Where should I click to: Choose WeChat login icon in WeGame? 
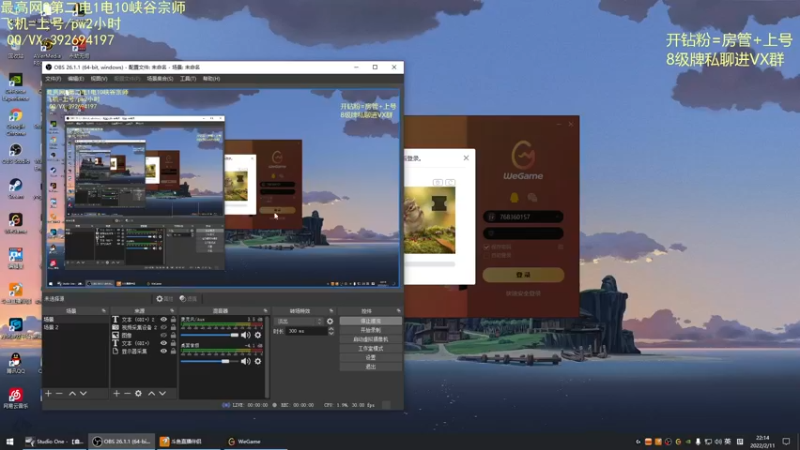[532, 197]
